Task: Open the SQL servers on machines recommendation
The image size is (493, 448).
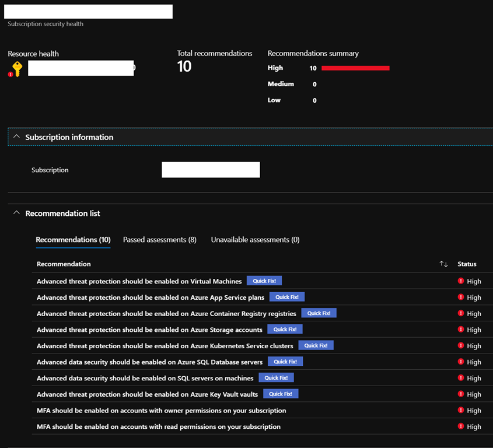Action: coord(145,378)
